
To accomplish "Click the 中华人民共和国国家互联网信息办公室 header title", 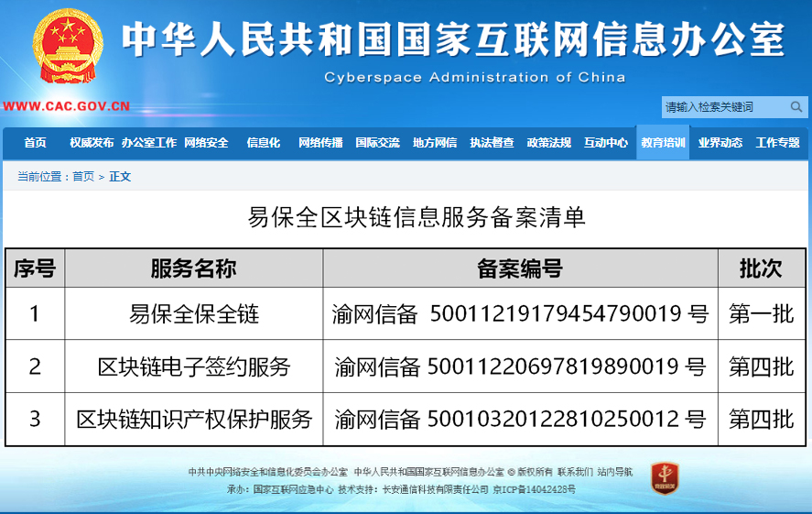I will (x=454, y=39).
